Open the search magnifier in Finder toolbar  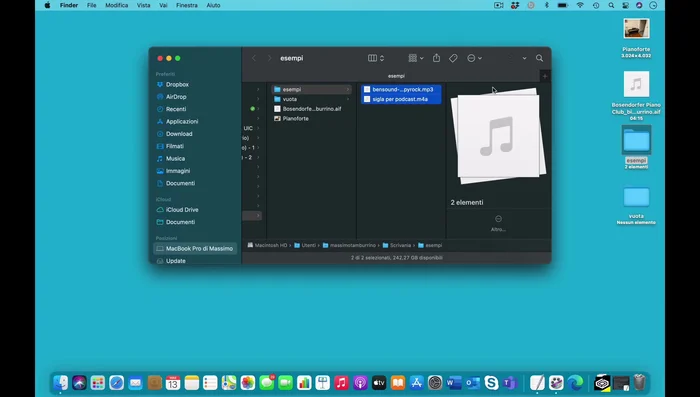(x=539, y=58)
